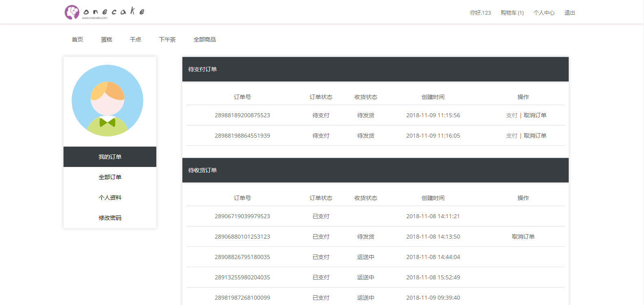Open the 下午茶 category
The width and height of the screenshot is (644, 305).
click(x=167, y=39)
